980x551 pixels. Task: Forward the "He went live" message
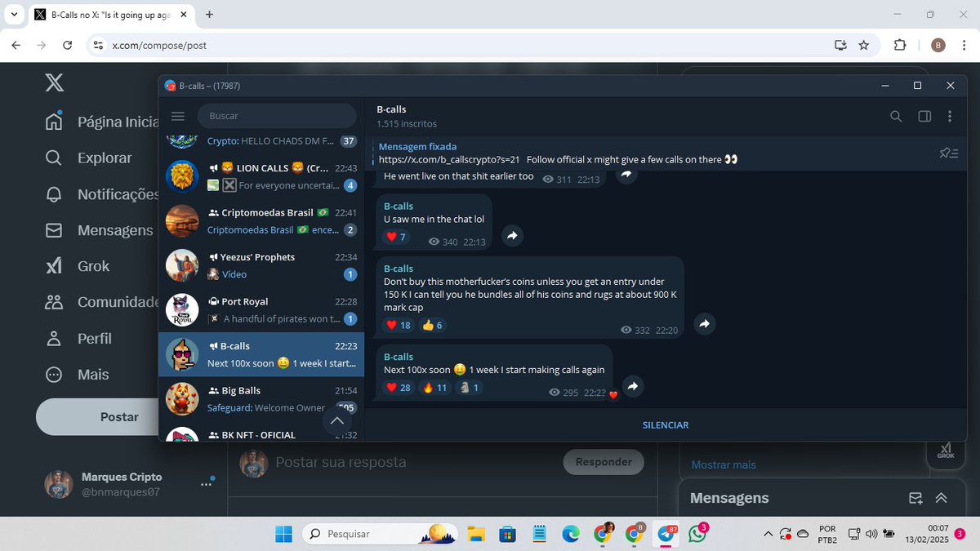[x=626, y=175]
